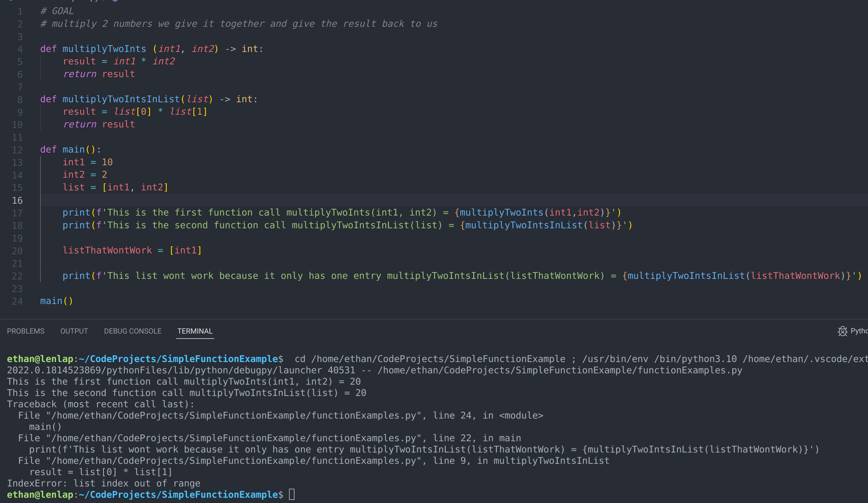The image size is (868, 503).
Task: Click 'IndexError: list index out of range'
Action: 103,483
